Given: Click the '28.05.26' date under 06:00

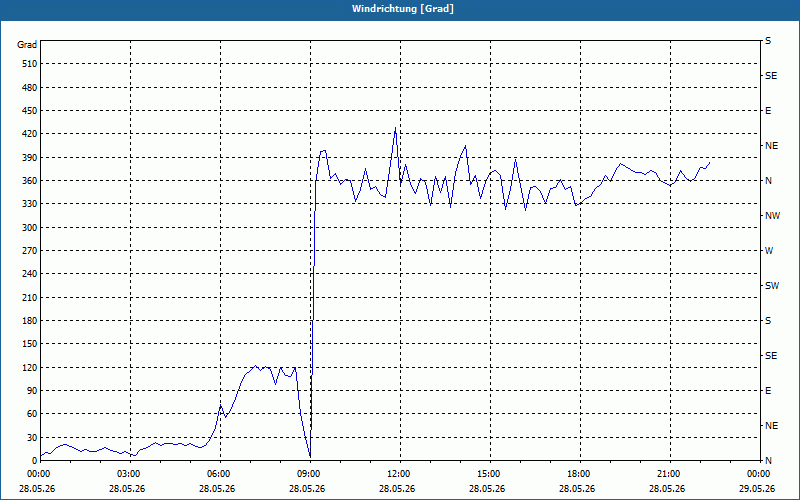Looking at the screenshot, I should 217,489.
